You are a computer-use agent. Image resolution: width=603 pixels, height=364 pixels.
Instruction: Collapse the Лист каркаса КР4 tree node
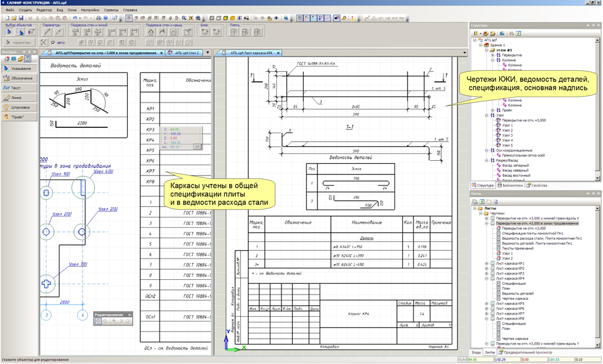pyautogui.click(x=486, y=279)
